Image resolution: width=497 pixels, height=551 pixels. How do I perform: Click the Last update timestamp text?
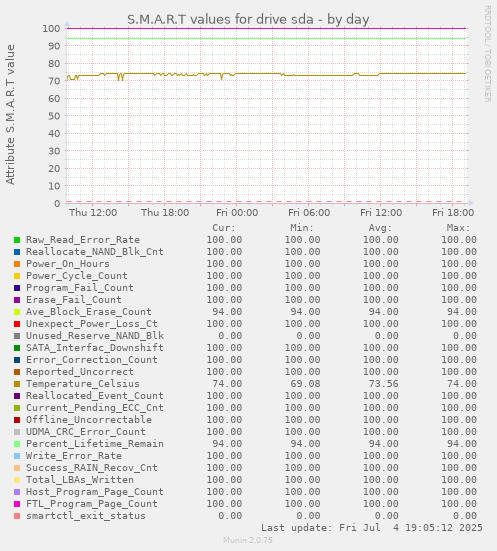[x=372, y=528]
